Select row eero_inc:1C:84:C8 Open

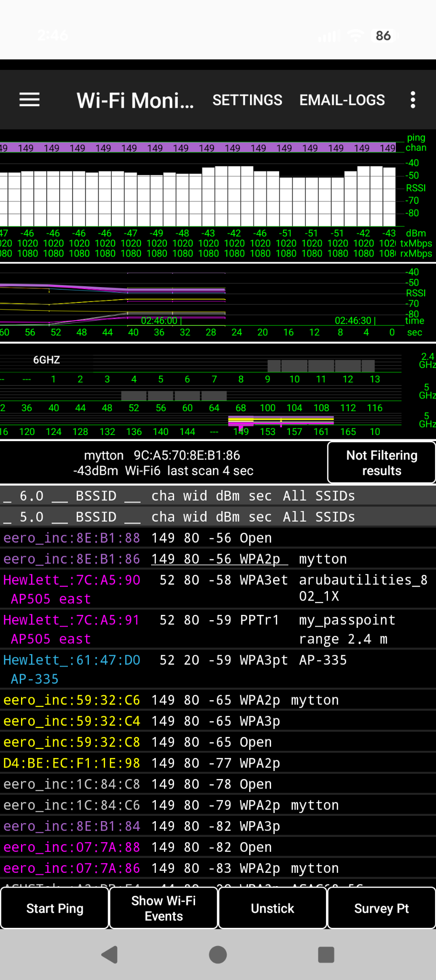tap(218, 784)
